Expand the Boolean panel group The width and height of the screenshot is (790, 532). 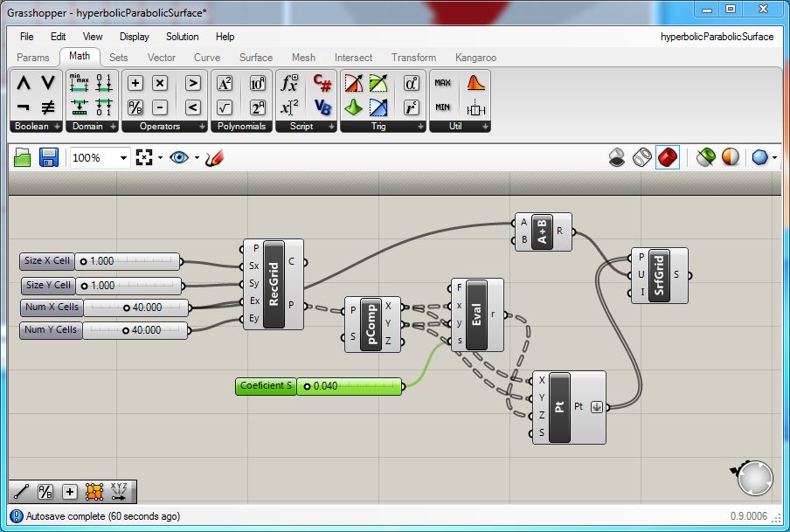(57, 127)
